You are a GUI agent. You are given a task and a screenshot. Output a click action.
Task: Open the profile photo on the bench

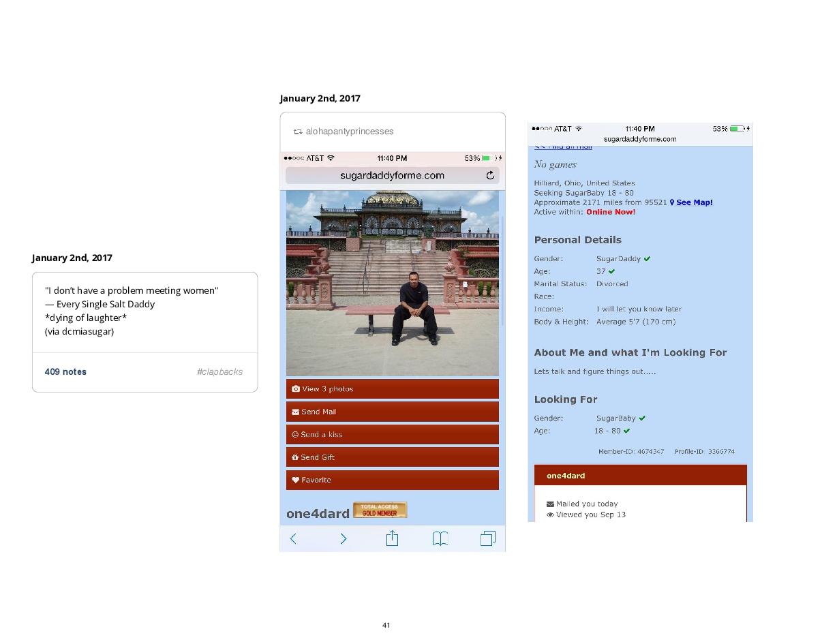392,283
